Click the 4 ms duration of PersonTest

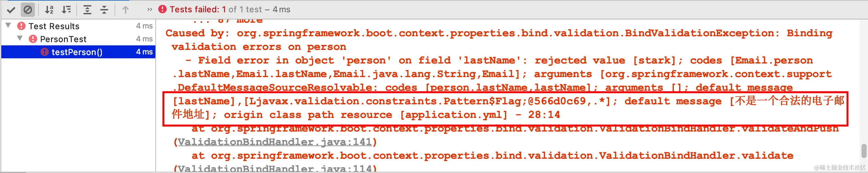[x=144, y=39]
